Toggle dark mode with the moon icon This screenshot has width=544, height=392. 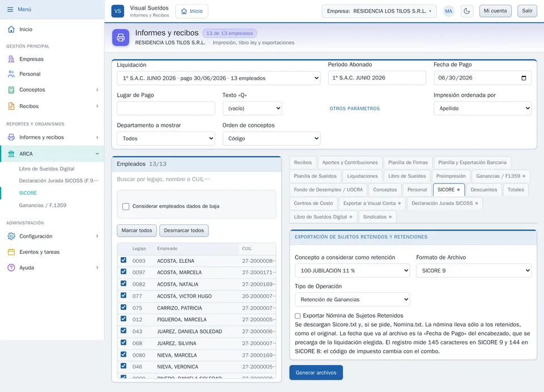click(x=467, y=11)
